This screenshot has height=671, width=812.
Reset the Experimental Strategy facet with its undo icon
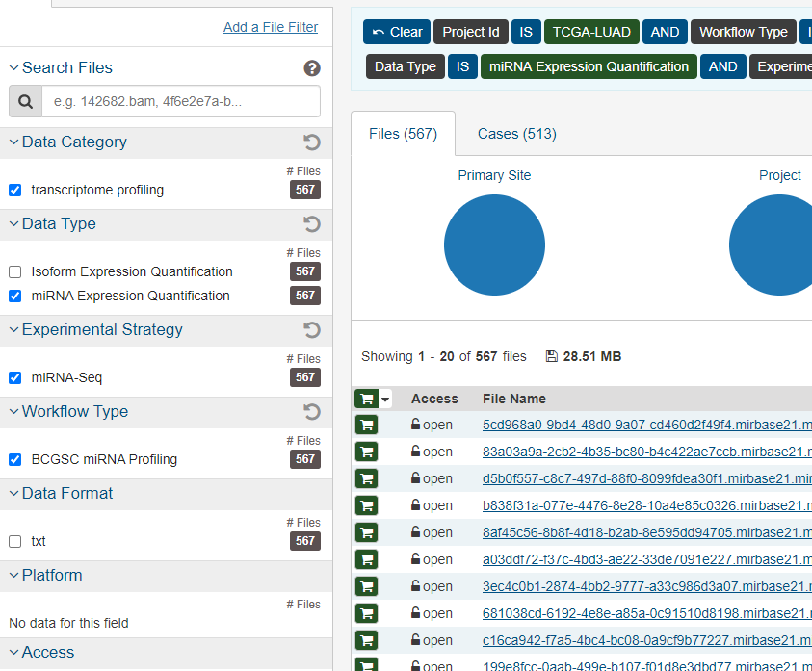pyautogui.click(x=312, y=330)
